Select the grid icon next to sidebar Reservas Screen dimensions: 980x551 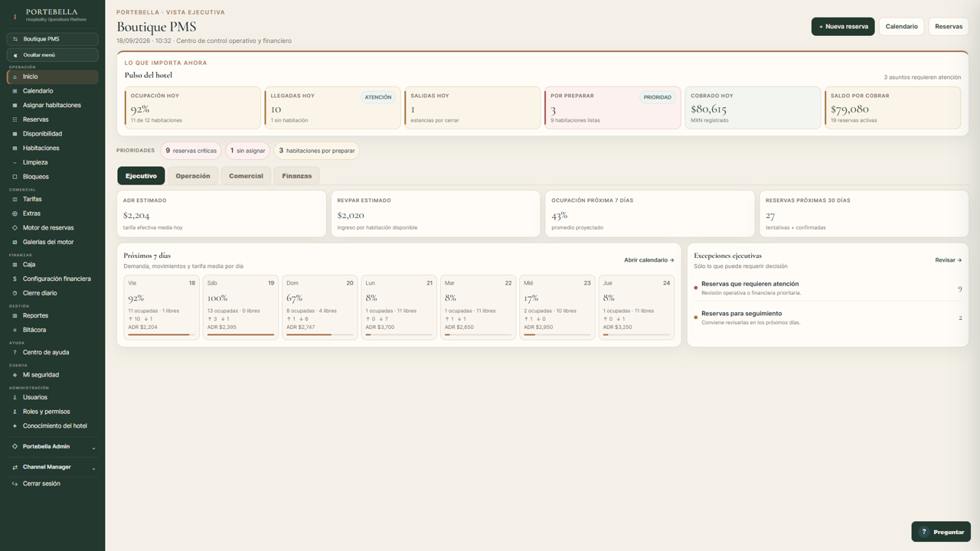coord(15,119)
